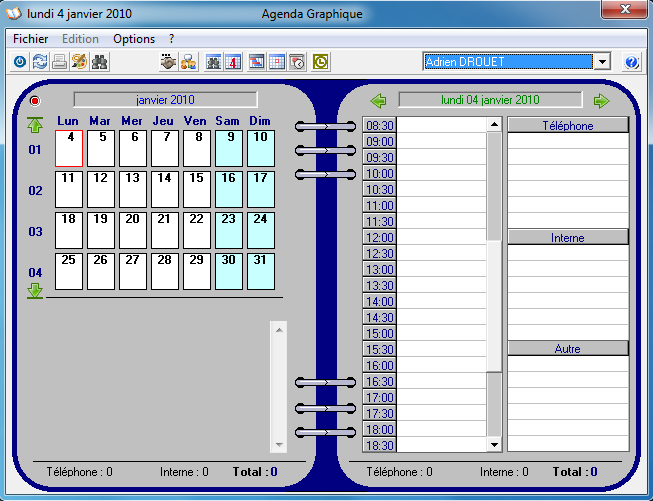Viewport: 653px width, 501px height.
Task: Click the schedule scrollbar's down arrow
Action: coord(494,445)
